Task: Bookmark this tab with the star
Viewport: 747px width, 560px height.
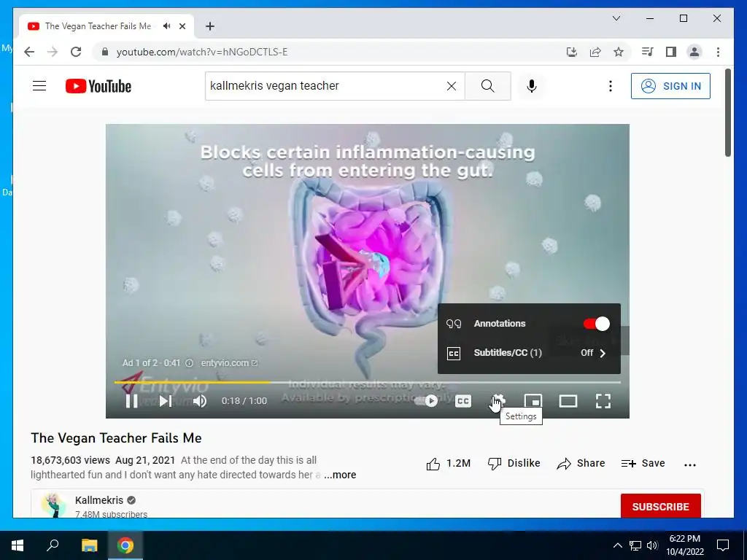Action: pyautogui.click(x=619, y=52)
